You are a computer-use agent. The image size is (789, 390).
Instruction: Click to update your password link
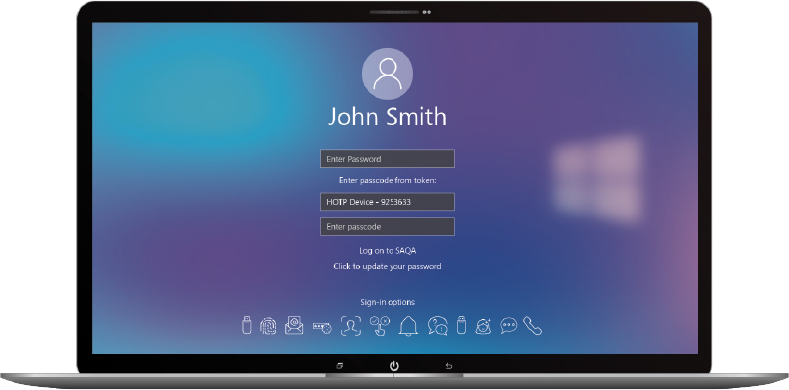tap(387, 266)
